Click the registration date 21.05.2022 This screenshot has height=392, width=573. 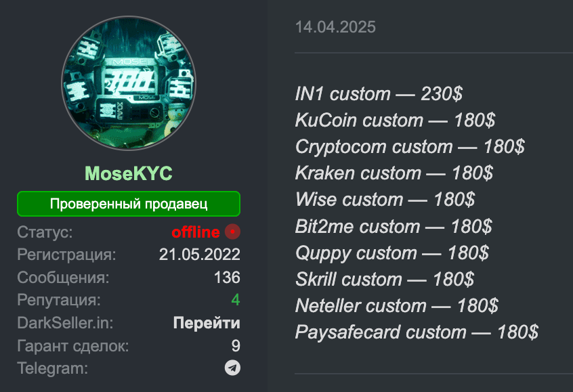coord(200,255)
